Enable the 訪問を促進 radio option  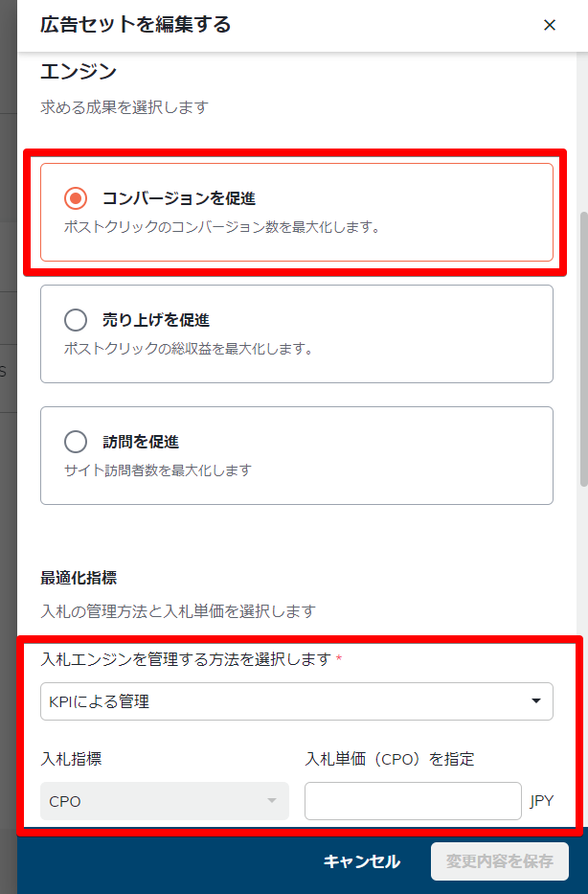[x=76, y=442]
